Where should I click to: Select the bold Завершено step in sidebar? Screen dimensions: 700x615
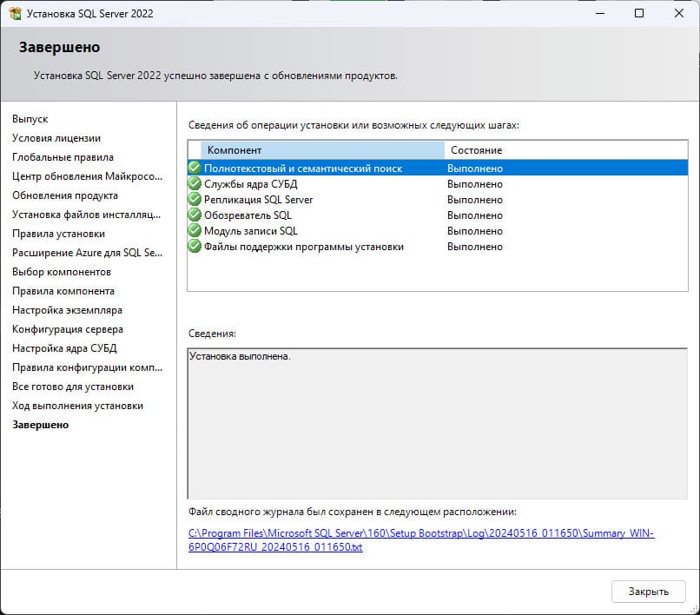(x=40, y=425)
